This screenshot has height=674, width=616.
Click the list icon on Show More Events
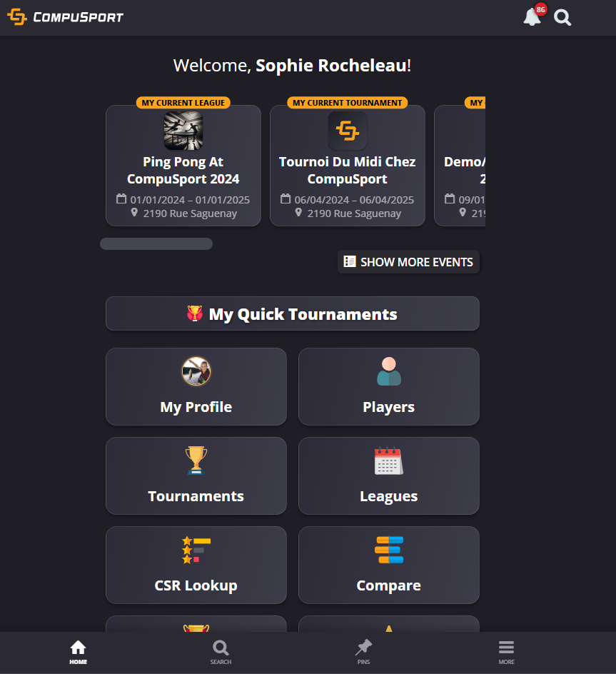point(350,261)
